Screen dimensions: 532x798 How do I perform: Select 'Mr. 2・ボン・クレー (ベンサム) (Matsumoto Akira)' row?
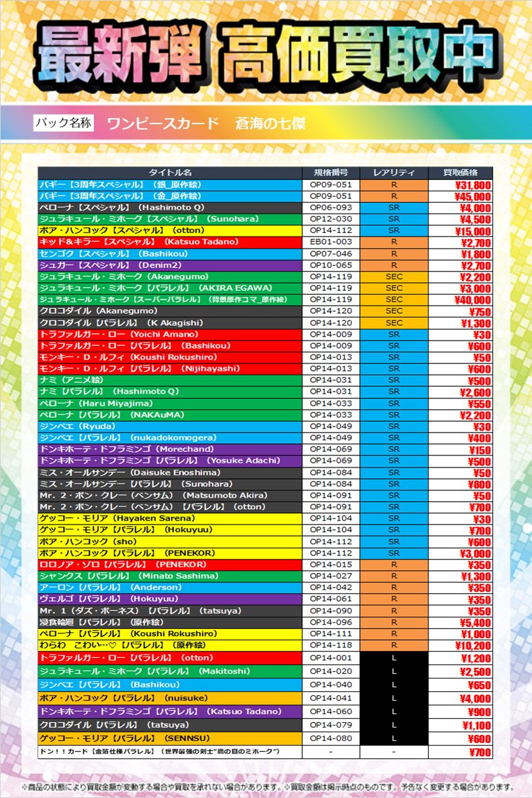point(265,495)
